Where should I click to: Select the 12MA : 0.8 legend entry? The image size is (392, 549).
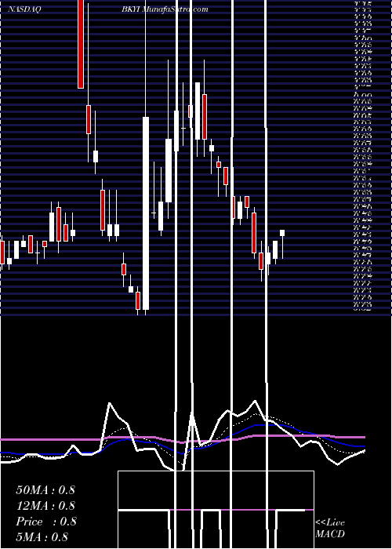click(x=45, y=505)
